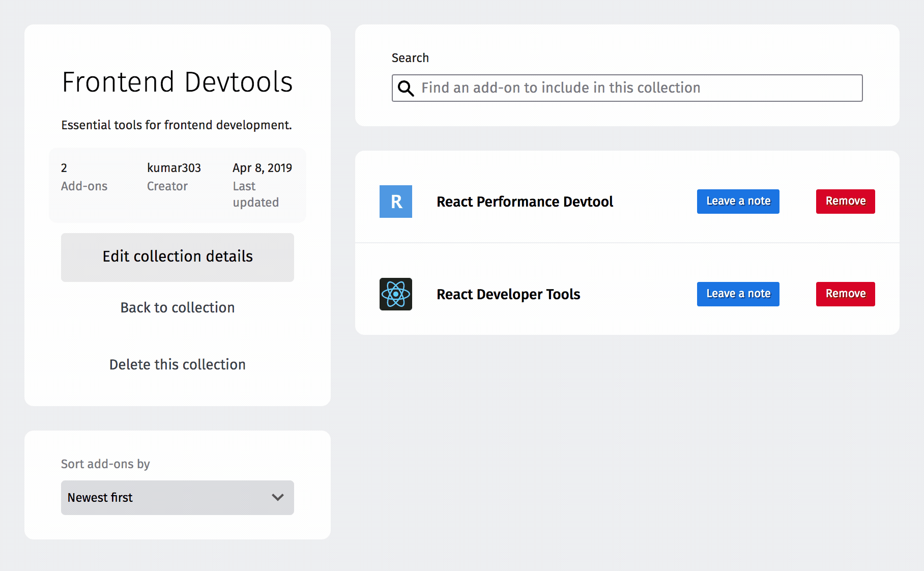Leave a note on React Developer Tools

click(738, 294)
